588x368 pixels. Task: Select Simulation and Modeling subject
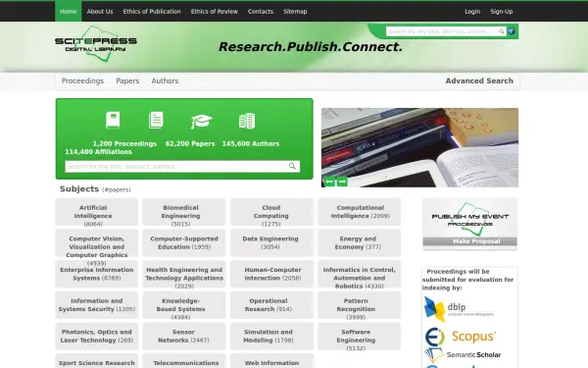click(271, 337)
